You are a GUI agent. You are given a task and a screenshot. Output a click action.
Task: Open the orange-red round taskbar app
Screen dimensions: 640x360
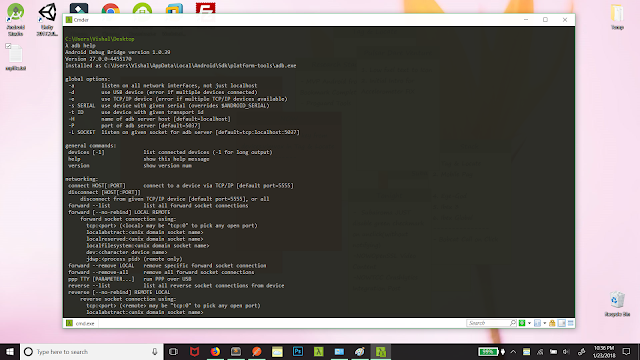tap(256, 351)
